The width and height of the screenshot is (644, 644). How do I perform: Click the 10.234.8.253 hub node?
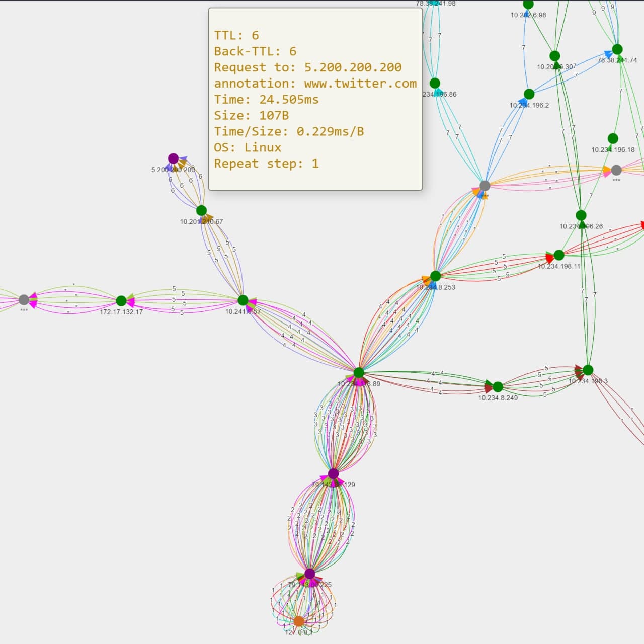(x=435, y=276)
